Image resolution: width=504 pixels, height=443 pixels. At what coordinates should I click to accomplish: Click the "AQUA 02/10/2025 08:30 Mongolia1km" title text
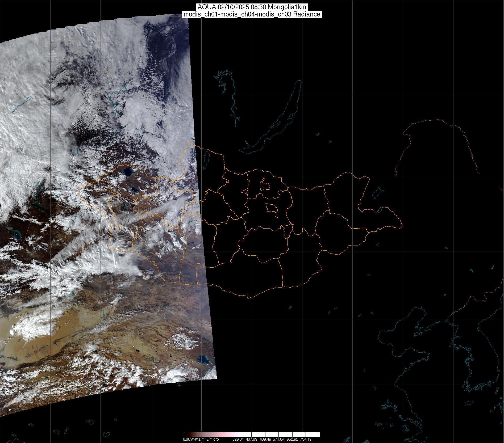point(252,7)
